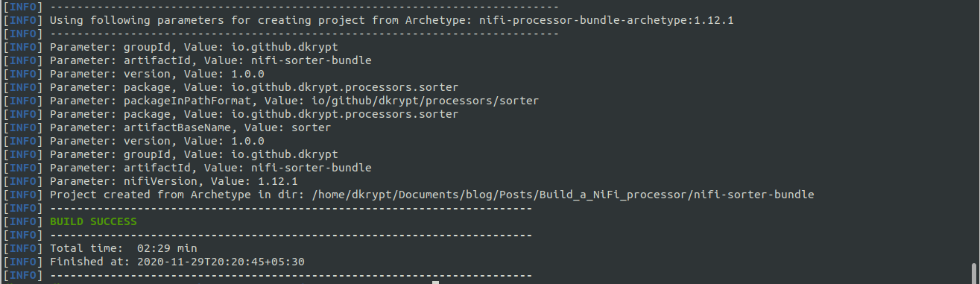Click the first package io.github.dkrypt.processors.sorter line
Viewport: 980px width, 284px height.
pyautogui.click(x=253, y=87)
